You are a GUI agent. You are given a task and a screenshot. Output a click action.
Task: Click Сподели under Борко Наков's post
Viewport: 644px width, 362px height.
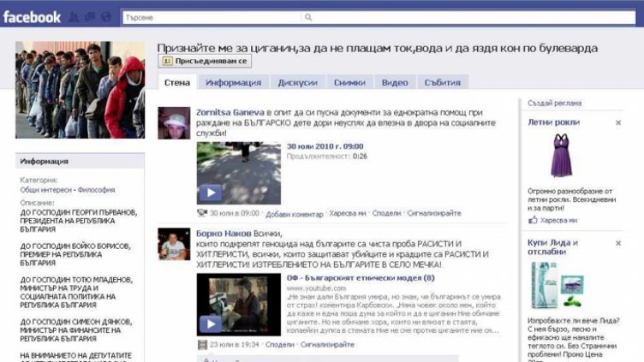pos(280,345)
